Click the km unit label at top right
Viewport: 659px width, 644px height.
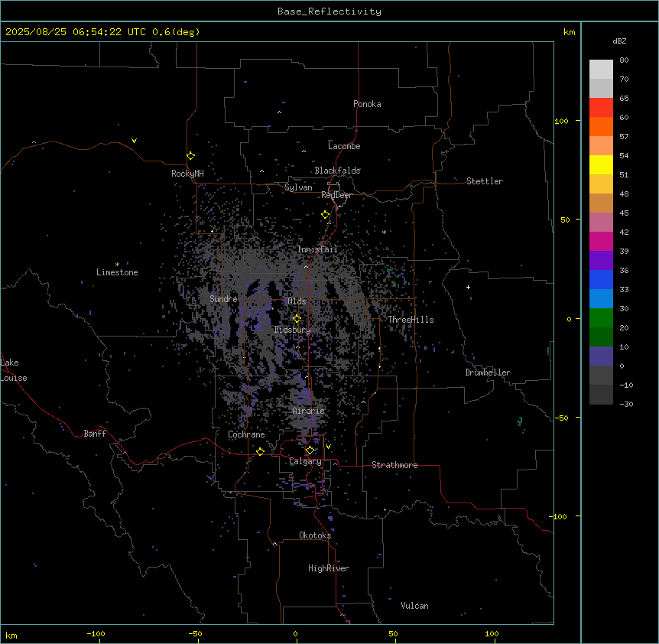(x=570, y=32)
